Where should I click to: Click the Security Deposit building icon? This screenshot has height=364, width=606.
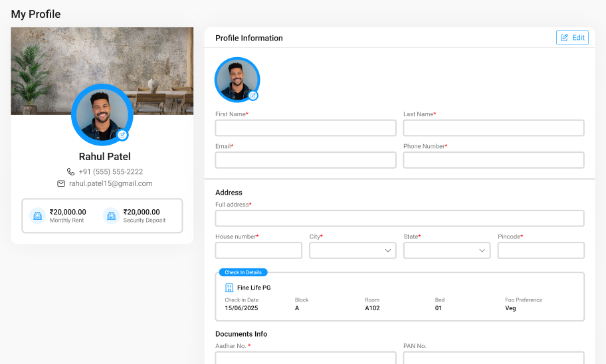tap(111, 216)
